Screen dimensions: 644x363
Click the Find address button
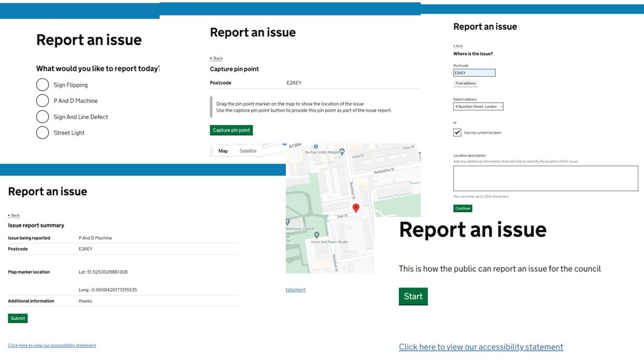tap(465, 83)
